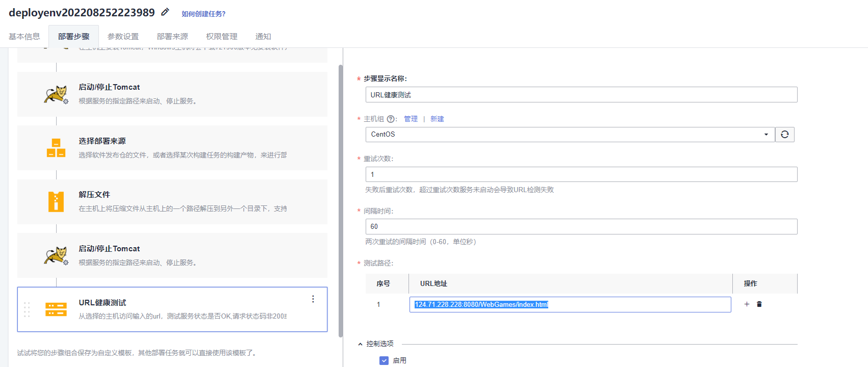This screenshot has width=868, height=367.
Task: Click the 启动/停止Tomcat title above 选择部署来源
Action: [109, 87]
